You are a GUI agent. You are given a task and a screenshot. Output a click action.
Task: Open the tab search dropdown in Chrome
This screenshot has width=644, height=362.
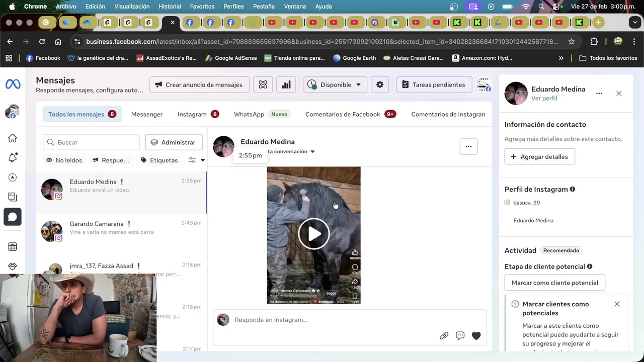pyautogui.click(x=635, y=23)
